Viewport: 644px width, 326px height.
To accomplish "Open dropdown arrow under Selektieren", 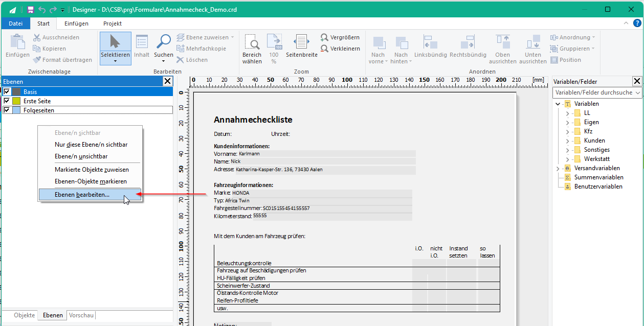I will point(115,61).
